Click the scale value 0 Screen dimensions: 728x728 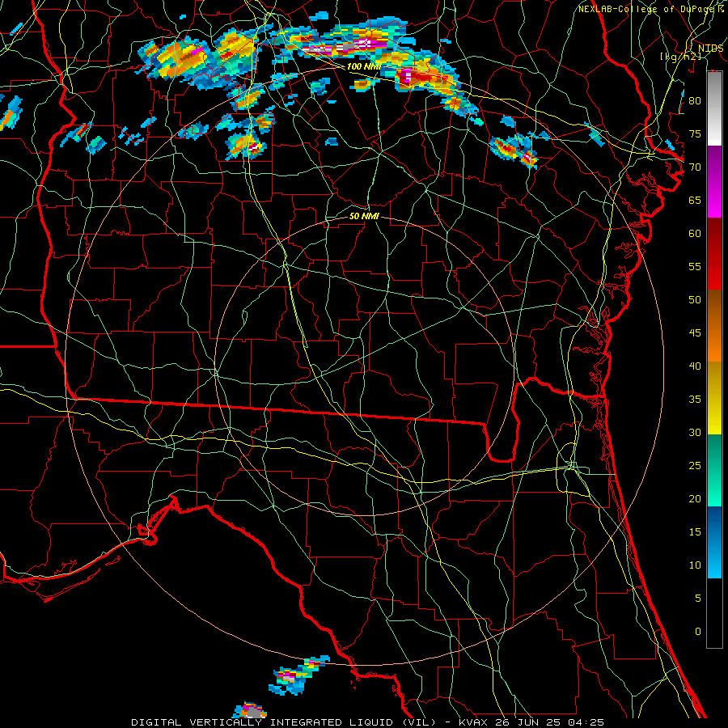[x=698, y=632]
